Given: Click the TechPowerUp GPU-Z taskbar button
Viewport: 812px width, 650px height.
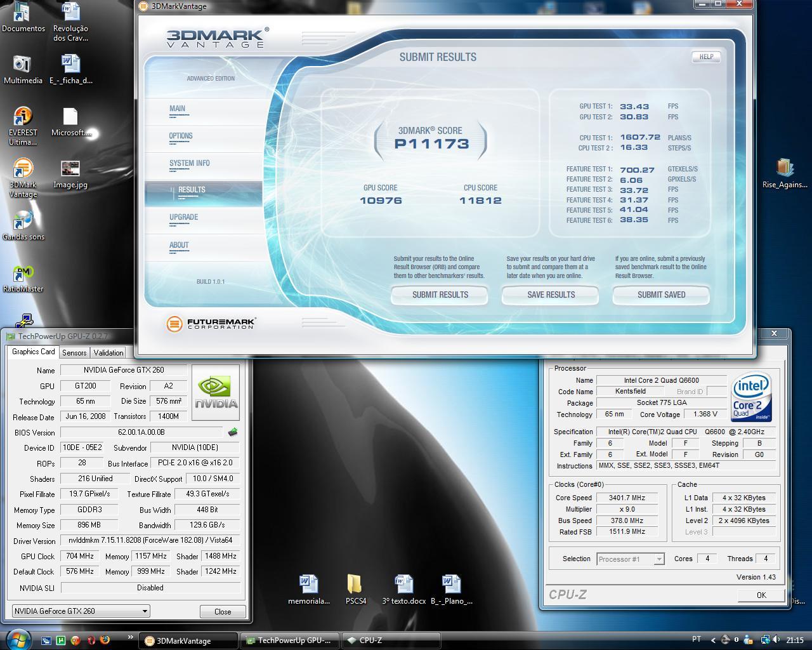Looking at the screenshot, I should click(x=289, y=640).
